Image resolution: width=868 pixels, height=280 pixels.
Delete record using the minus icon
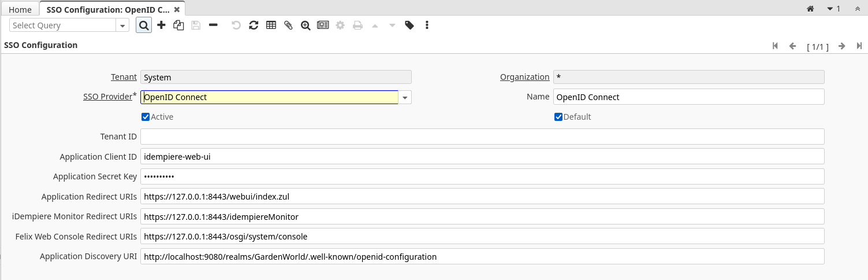(x=213, y=25)
